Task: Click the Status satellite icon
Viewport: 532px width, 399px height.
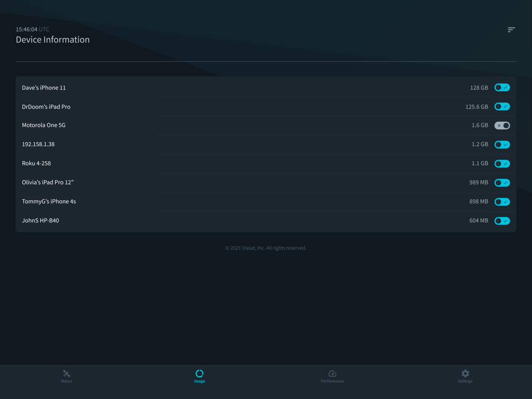Action: tap(66, 373)
